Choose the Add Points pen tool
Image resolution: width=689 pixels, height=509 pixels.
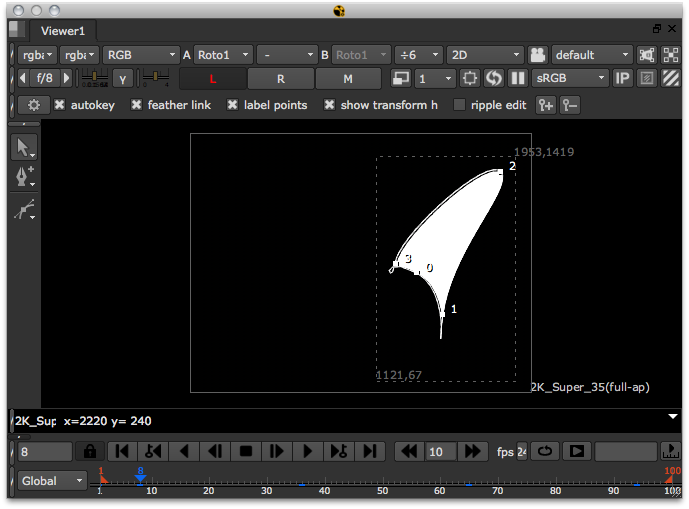(24, 178)
